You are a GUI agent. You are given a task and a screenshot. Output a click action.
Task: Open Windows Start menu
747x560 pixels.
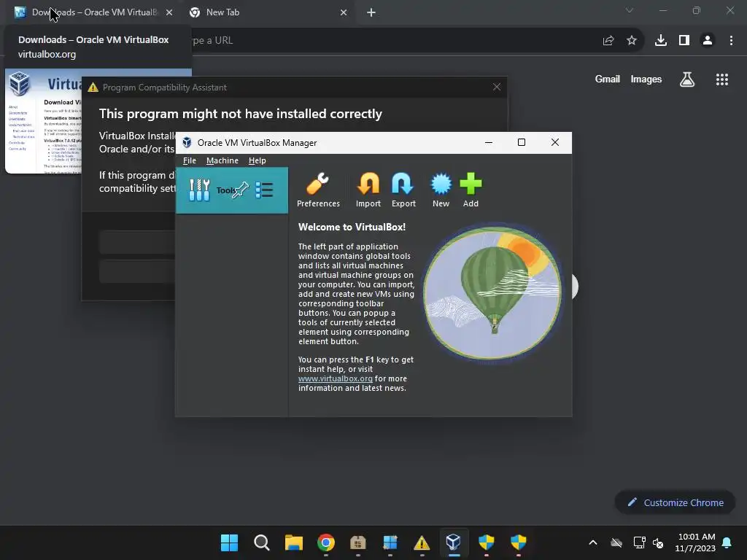tap(229, 542)
